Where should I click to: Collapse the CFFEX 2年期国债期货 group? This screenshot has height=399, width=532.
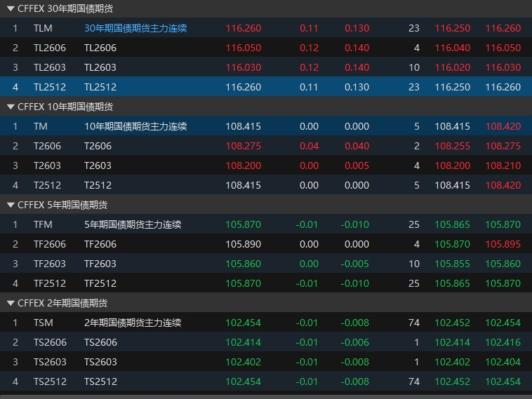click(11, 303)
